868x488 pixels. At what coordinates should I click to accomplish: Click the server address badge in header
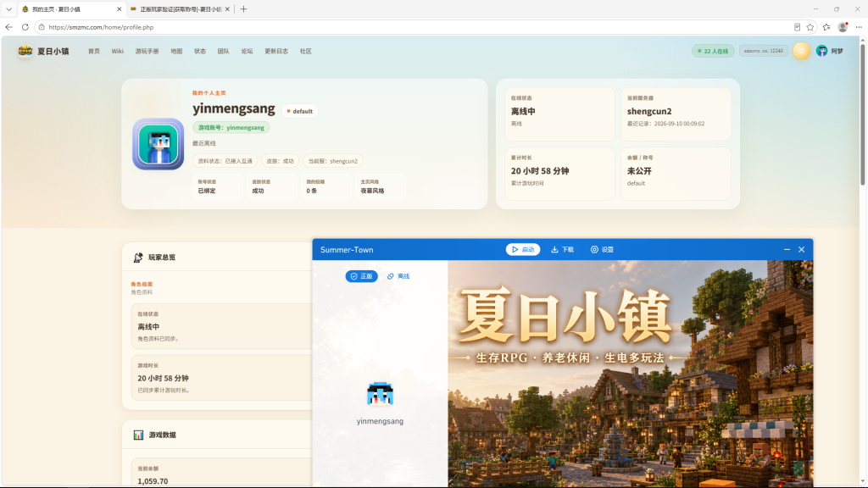(764, 51)
